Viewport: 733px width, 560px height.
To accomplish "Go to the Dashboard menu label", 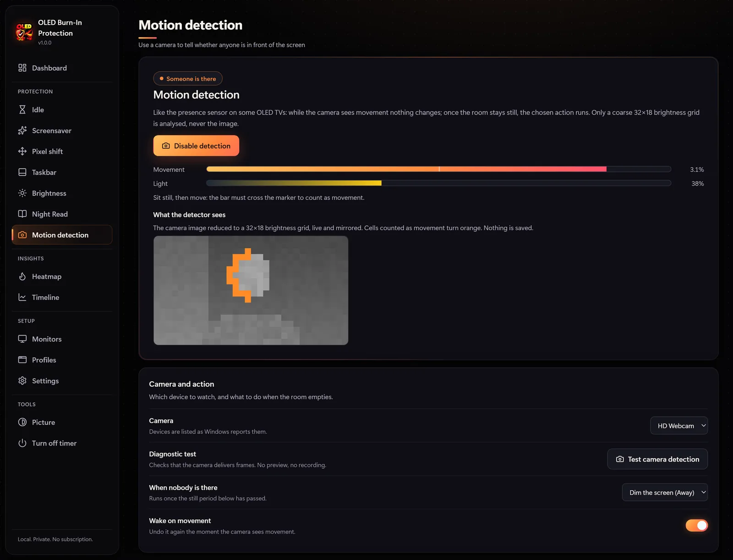I will 49,68.
